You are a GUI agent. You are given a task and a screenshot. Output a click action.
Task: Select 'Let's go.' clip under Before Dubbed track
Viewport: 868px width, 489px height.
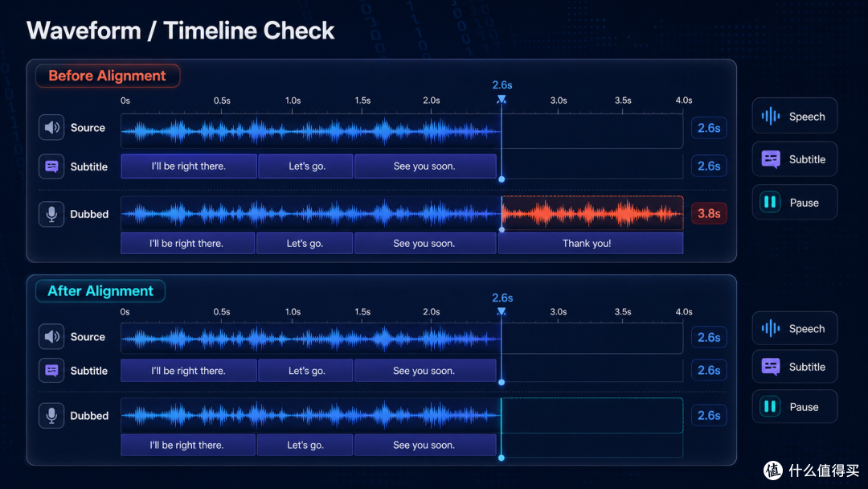click(305, 243)
